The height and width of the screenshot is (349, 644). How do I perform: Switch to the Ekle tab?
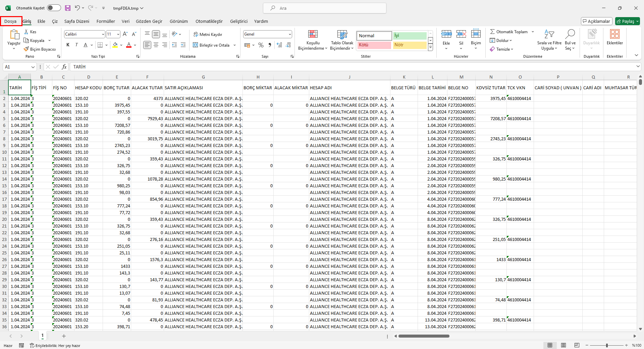coord(41,21)
